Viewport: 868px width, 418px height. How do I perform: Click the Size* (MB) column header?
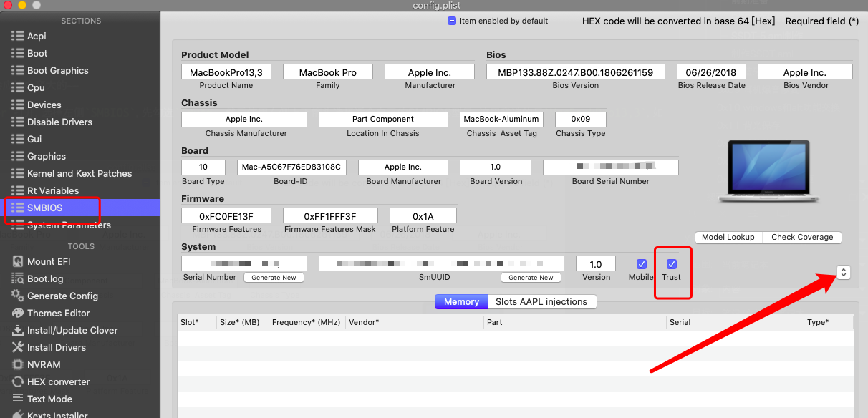click(x=243, y=322)
